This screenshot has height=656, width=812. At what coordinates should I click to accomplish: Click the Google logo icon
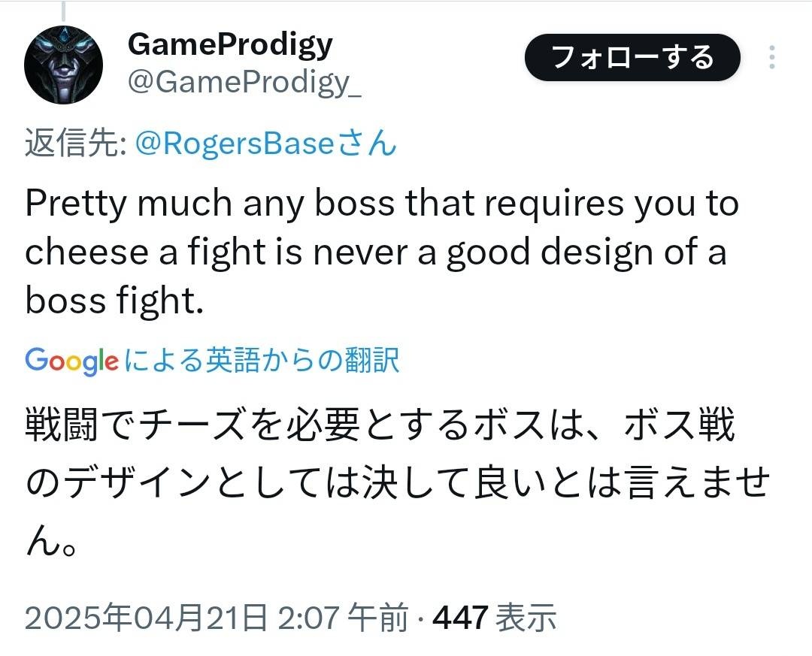[71, 361]
